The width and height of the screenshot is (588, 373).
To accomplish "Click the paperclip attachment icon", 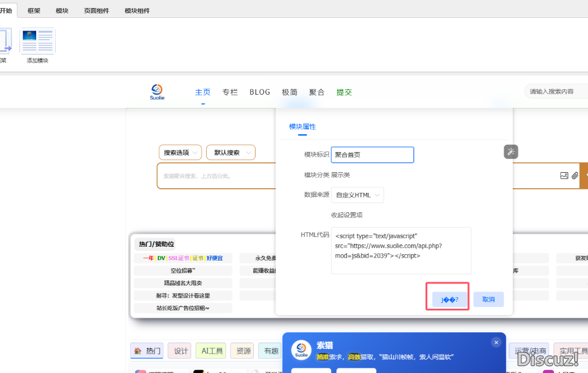I will click(575, 176).
